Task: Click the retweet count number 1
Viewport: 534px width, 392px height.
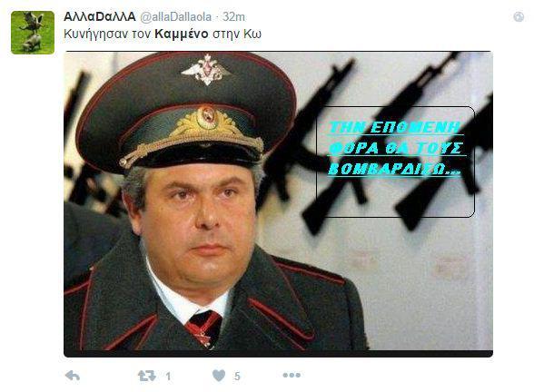Action: [x=168, y=377]
